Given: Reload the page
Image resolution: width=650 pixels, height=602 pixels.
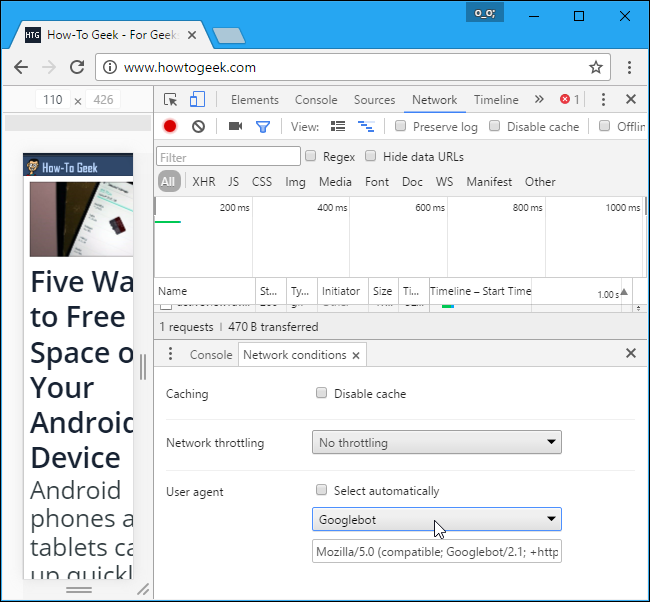Looking at the screenshot, I should 77,68.
